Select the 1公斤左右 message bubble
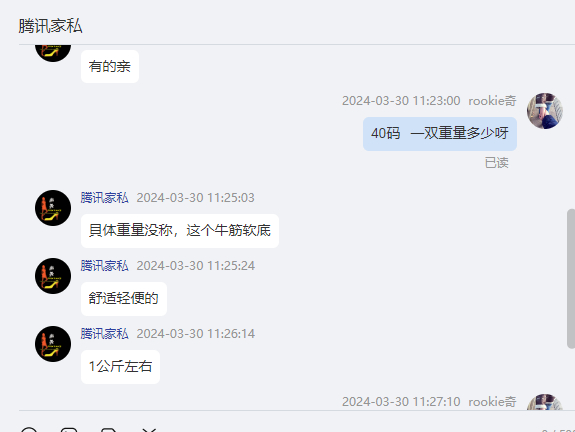575x432 pixels. (x=120, y=367)
